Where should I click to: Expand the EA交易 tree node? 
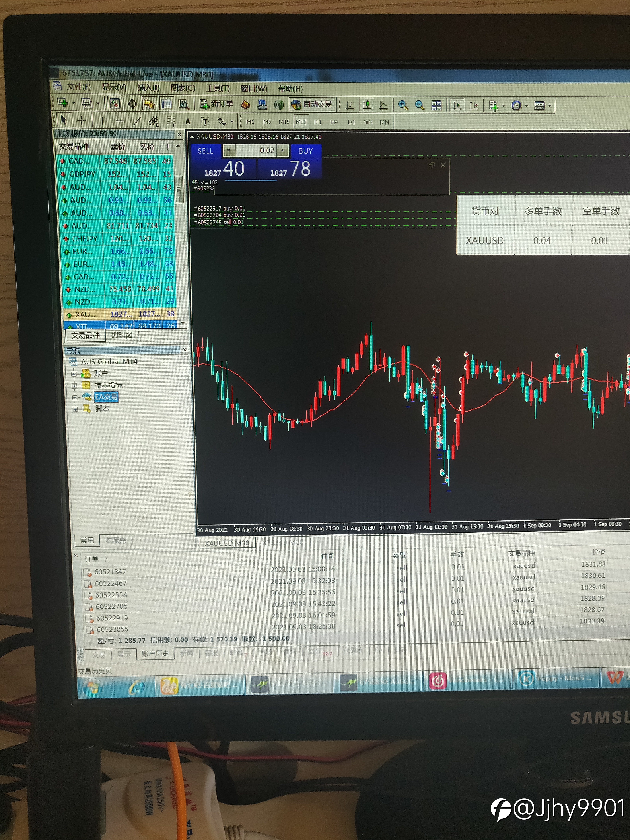pyautogui.click(x=75, y=397)
